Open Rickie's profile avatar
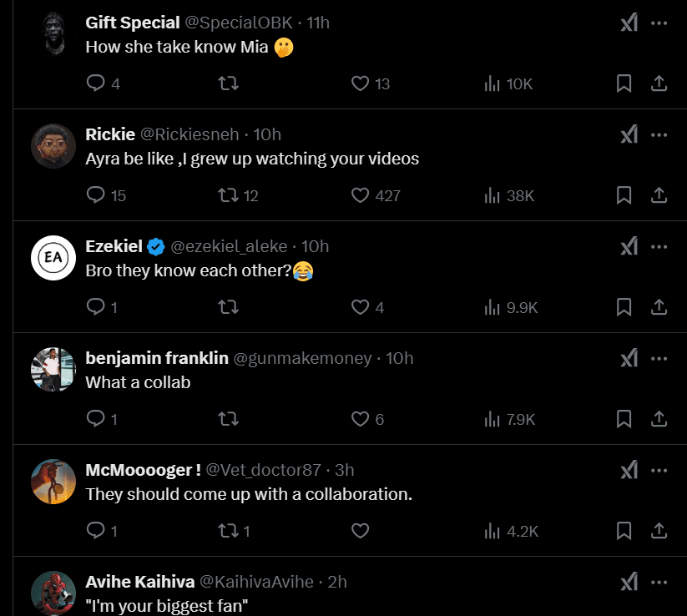The image size is (687, 616). (53, 145)
